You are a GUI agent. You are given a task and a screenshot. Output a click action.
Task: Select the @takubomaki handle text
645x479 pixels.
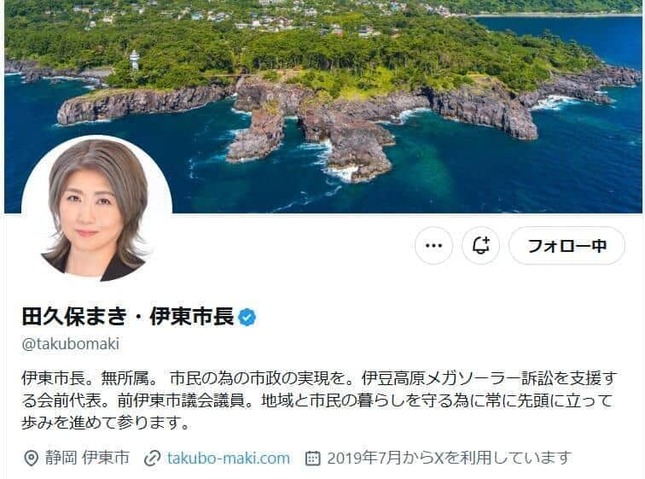click(x=70, y=344)
